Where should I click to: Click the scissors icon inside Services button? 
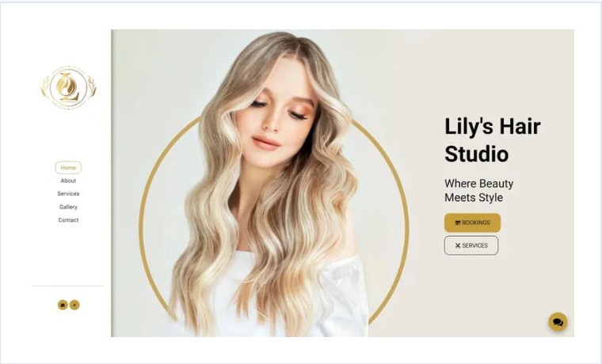(x=458, y=245)
